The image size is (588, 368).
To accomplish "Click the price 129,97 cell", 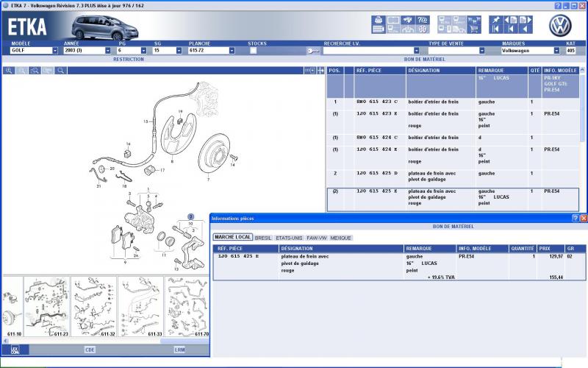I will tap(556, 256).
